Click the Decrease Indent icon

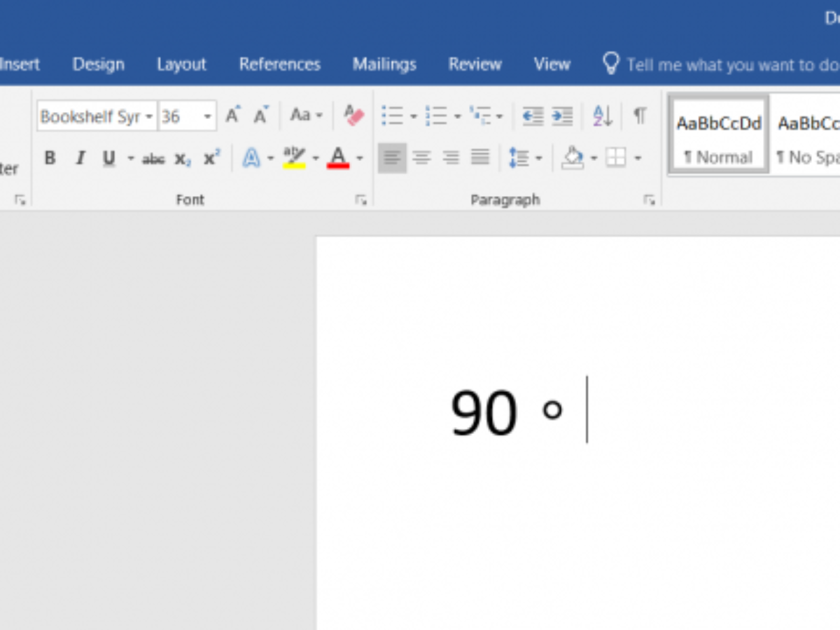click(x=533, y=115)
